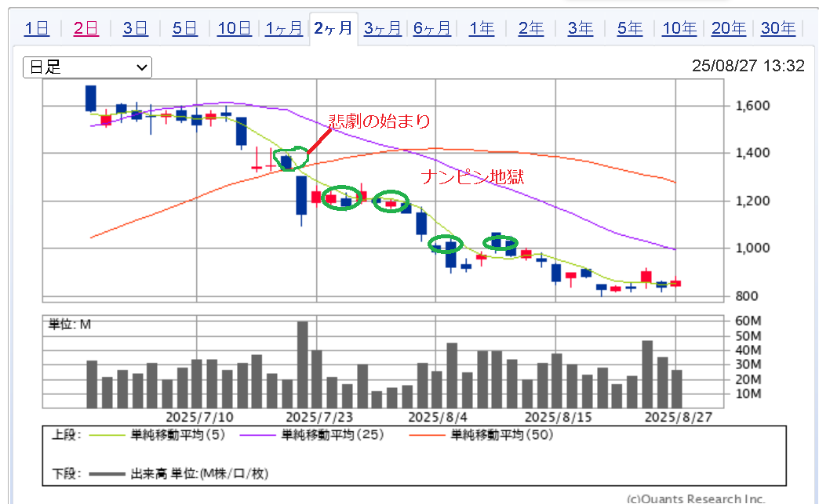Switch chart to 3日 range
Viewport: 819px width, 504px height.
pos(135,29)
